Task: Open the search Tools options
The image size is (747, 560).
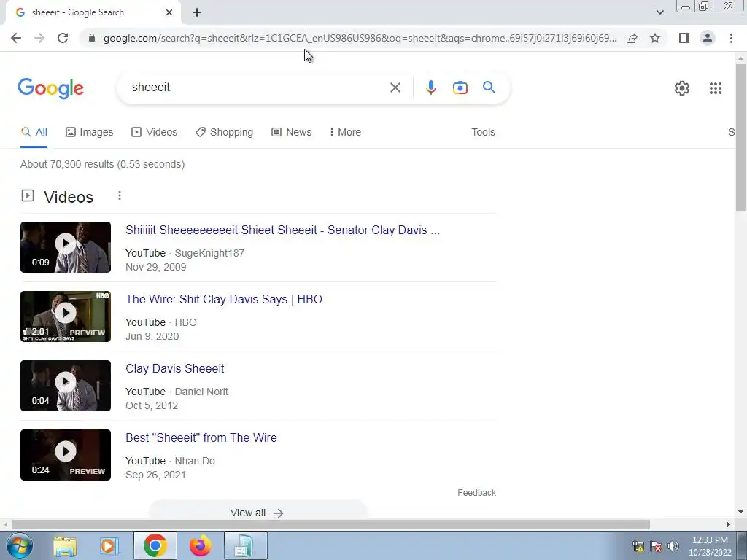Action: tap(483, 133)
